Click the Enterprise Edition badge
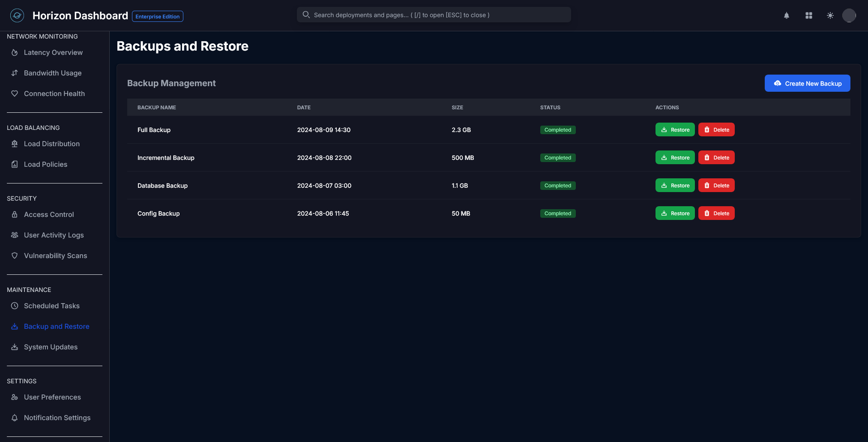The height and width of the screenshot is (442, 868). 158,16
